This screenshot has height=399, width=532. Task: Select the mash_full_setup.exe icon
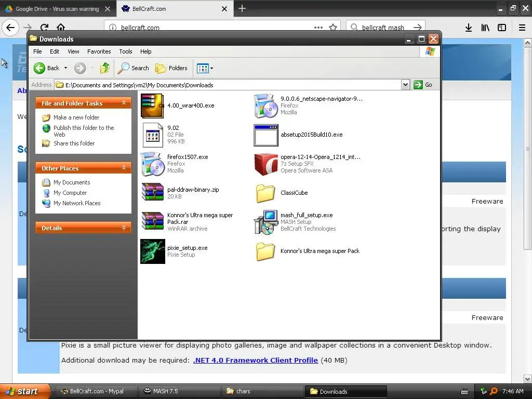tap(265, 222)
